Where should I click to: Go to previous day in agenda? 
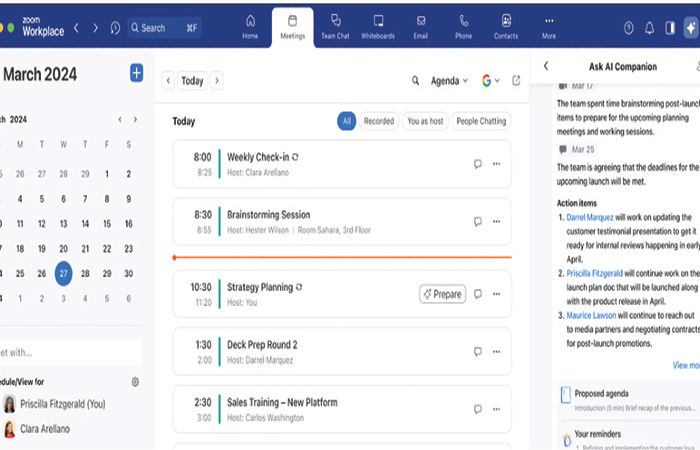point(168,81)
